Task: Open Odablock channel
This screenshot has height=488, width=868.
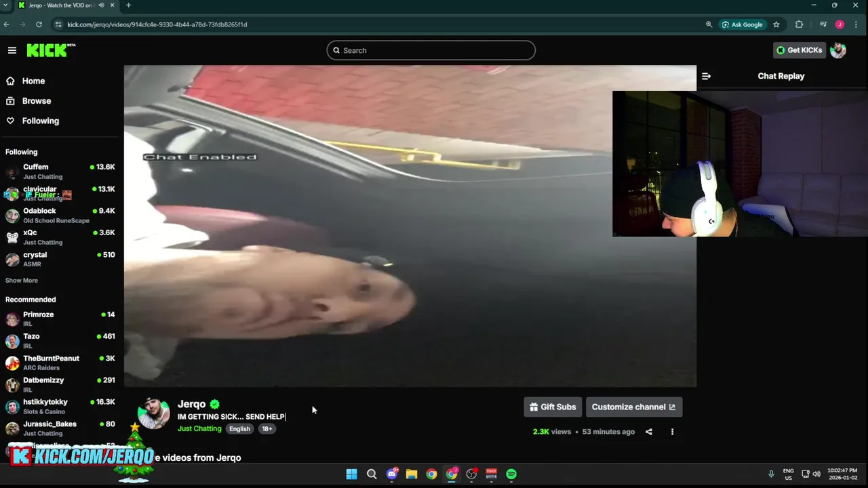Action: (60, 216)
